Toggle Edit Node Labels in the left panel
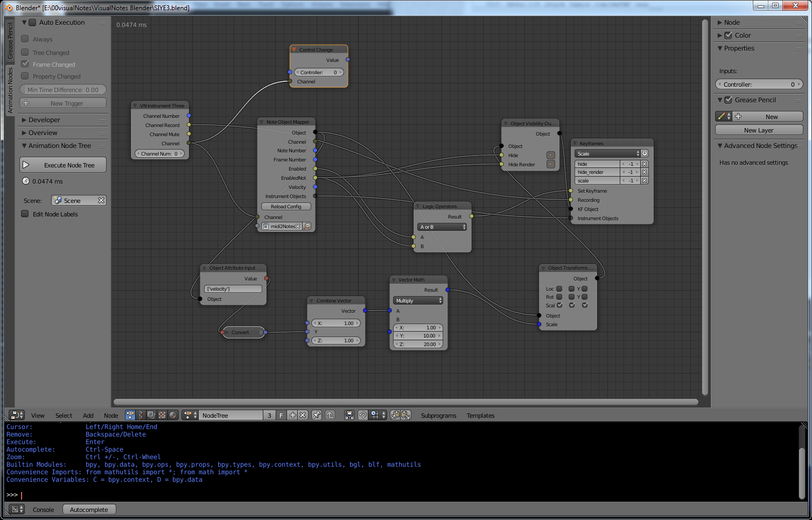 click(25, 214)
